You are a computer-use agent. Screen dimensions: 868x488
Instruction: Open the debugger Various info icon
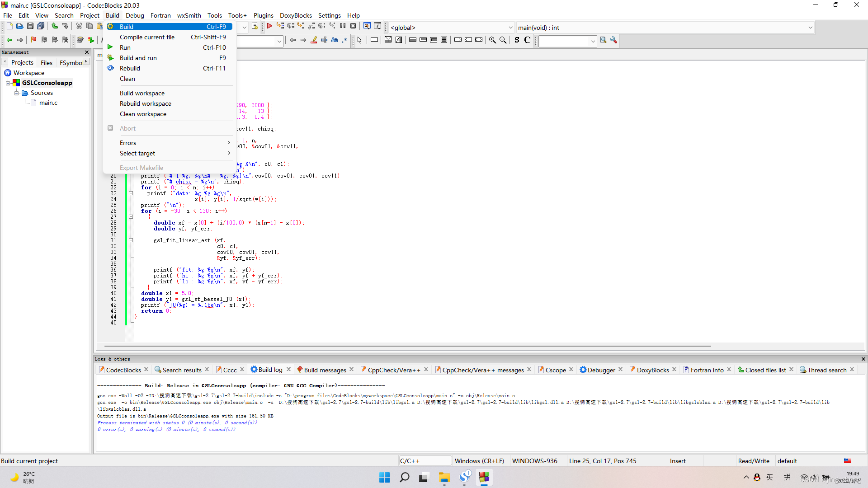[377, 26]
